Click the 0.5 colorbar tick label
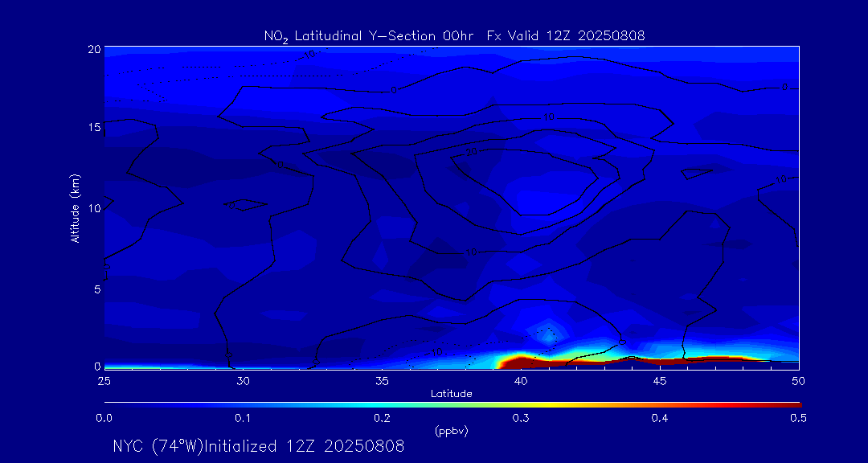The image size is (868, 463). 798,418
